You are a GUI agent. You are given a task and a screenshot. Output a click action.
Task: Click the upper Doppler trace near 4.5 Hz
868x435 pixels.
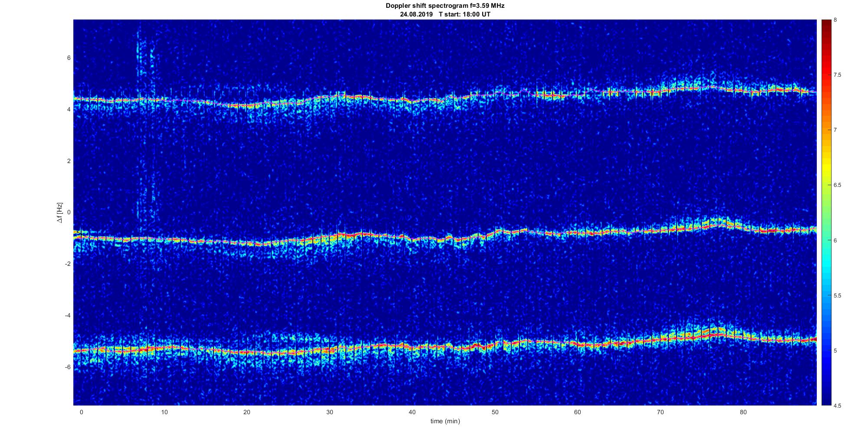pyautogui.click(x=445, y=99)
